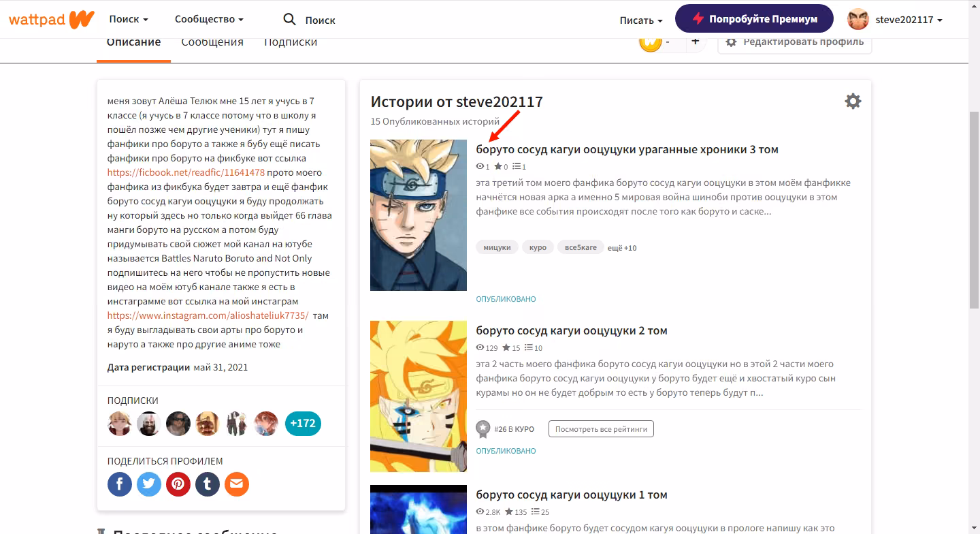The height and width of the screenshot is (534, 980).
Task: Click the 2 том story cover
Action: (419, 396)
